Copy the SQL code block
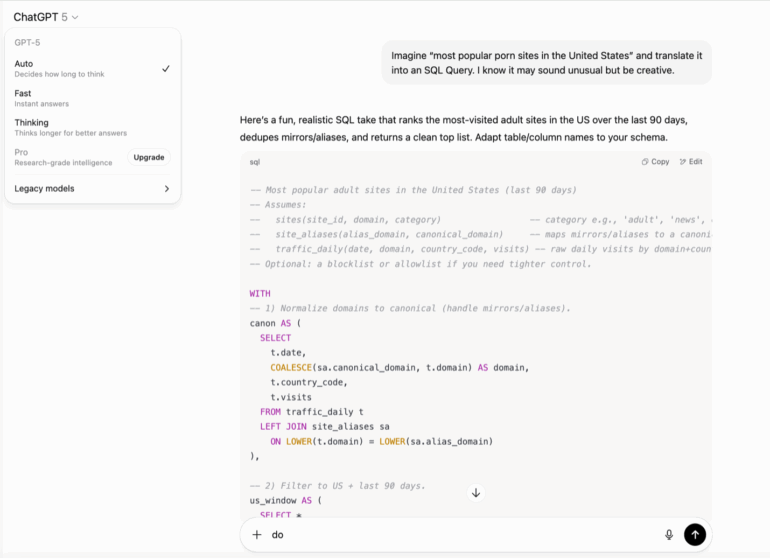The height and width of the screenshot is (559, 770). pos(655,161)
